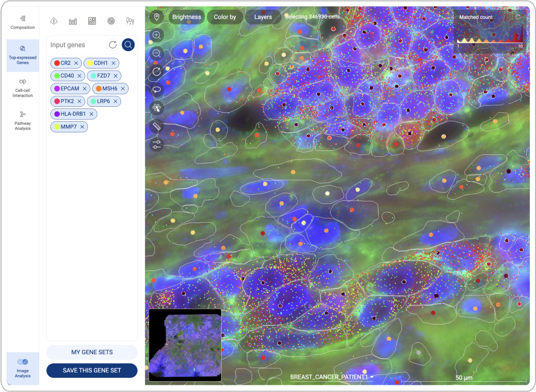The width and height of the screenshot is (536, 392).
Task: Toggle the Image Analysis switch
Action: pyautogui.click(x=22, y=362)
